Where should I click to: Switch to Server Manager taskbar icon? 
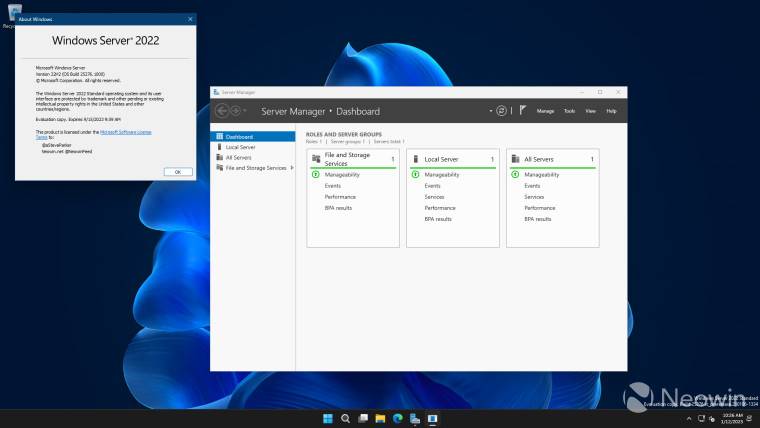point(415,418)
